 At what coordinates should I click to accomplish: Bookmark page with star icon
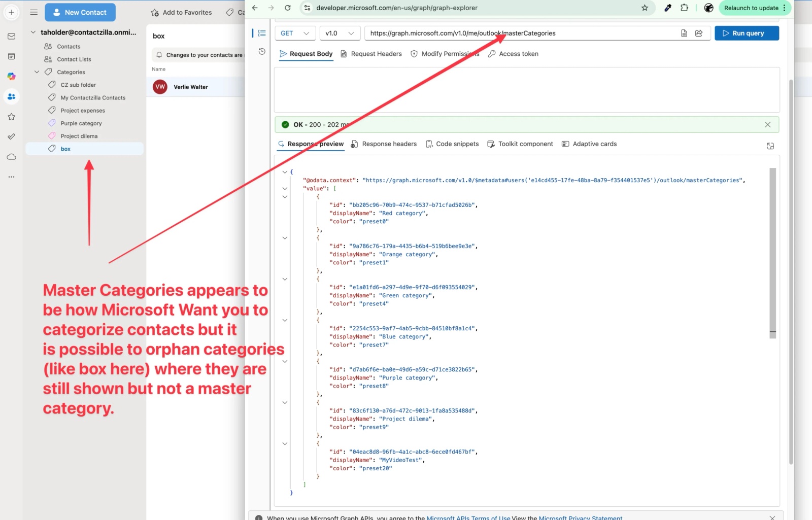click(x=645, y=8)
